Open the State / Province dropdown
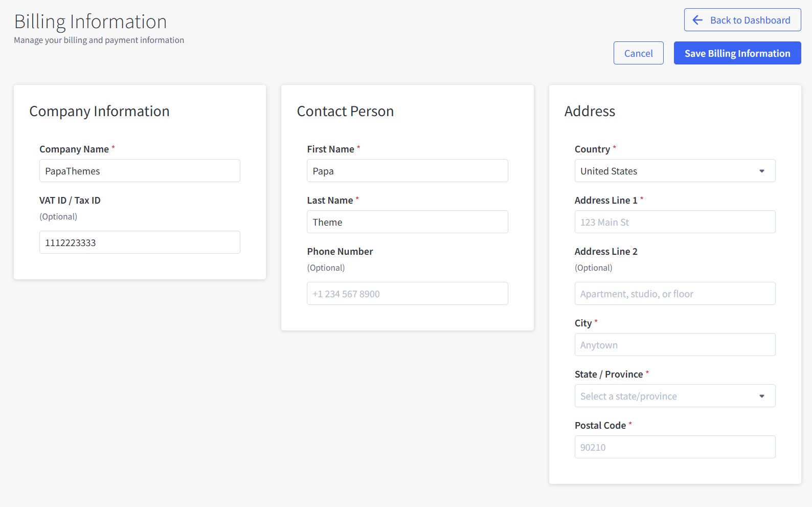The height and width of the screenshot is (507, 812). (675, 396)
